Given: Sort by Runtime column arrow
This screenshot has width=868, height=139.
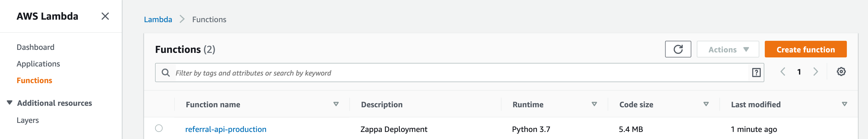Looking at the screenshot, I should pos(594,104).
